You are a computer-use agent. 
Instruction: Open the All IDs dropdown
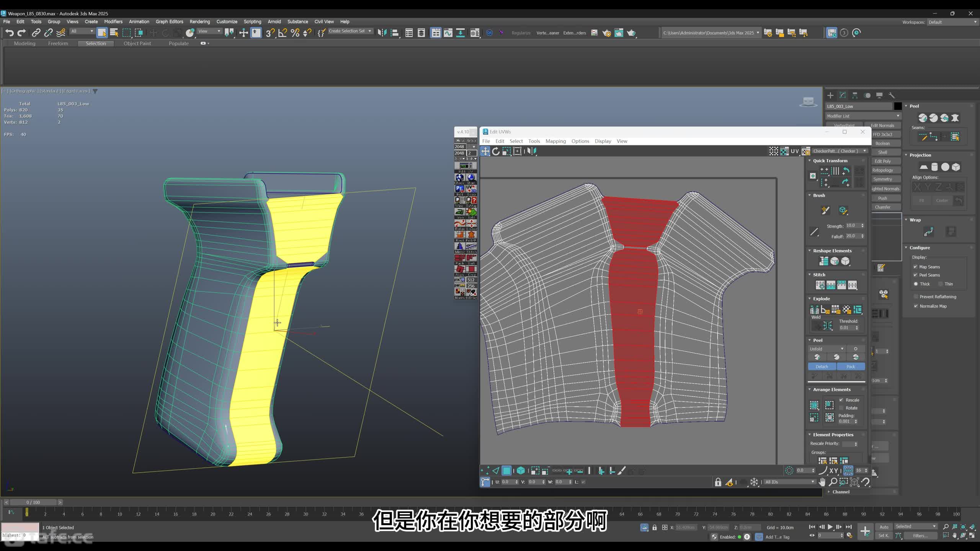point(789,482)
